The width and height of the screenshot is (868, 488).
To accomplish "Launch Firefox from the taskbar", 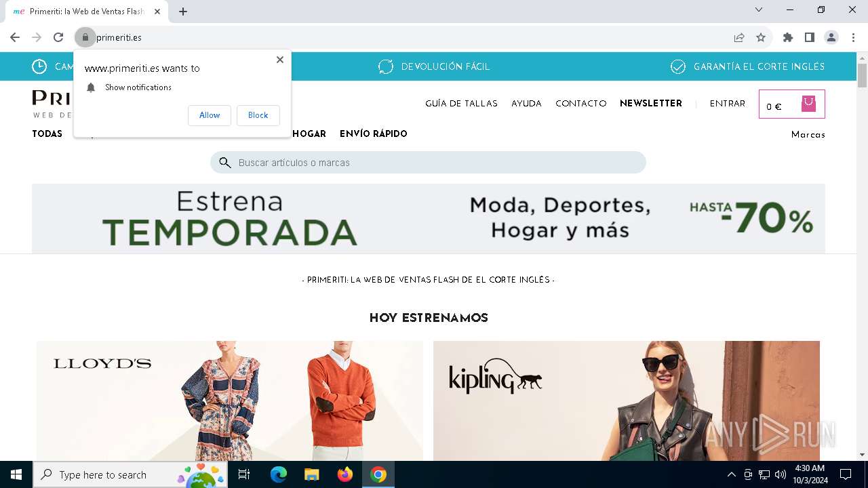I will pos(345,474).
